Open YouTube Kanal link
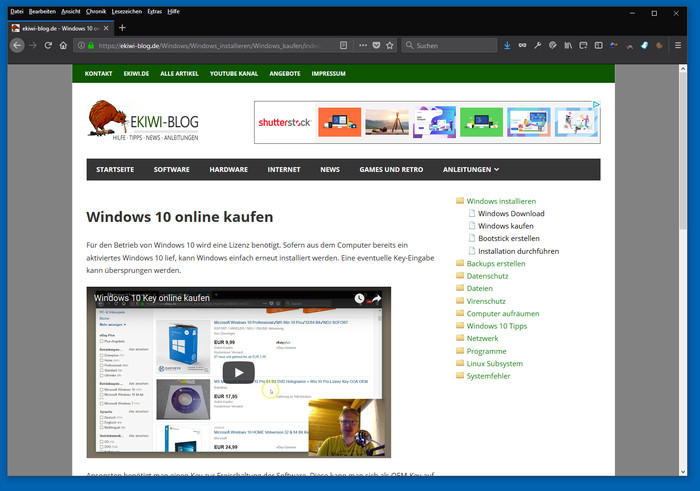This screenshot has width=700, height=491. tap(233, 74)
